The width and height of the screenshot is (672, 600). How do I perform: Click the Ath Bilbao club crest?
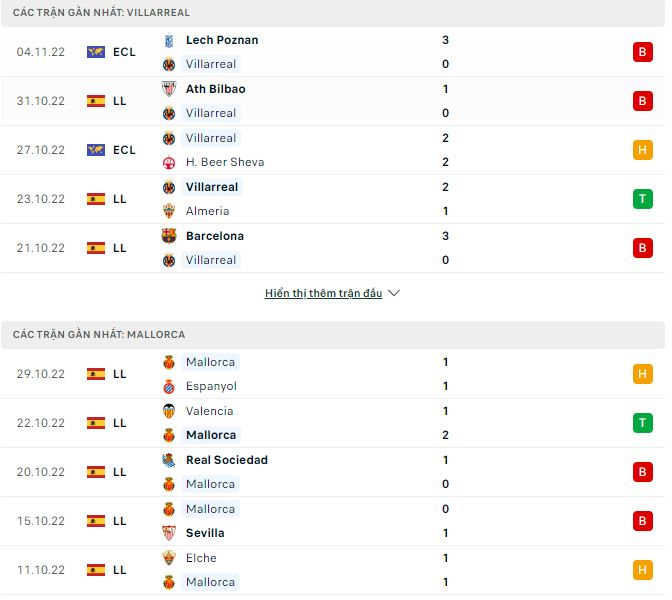pos(169,89)
